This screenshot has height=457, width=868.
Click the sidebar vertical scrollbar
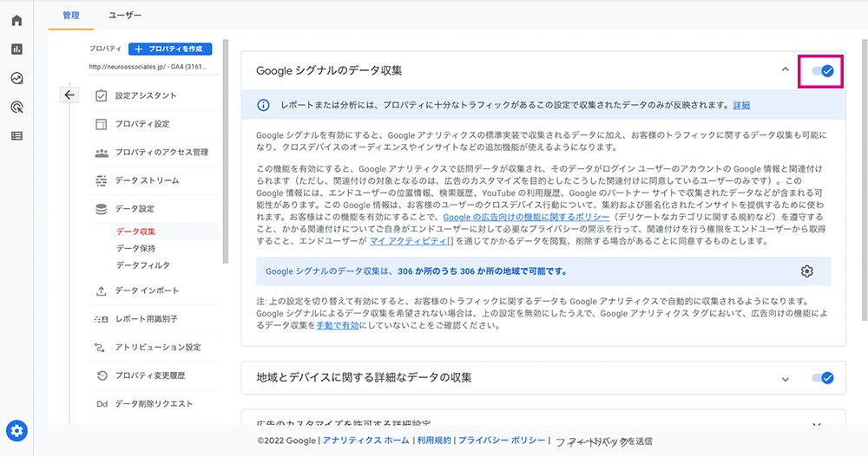coord(226,151)
